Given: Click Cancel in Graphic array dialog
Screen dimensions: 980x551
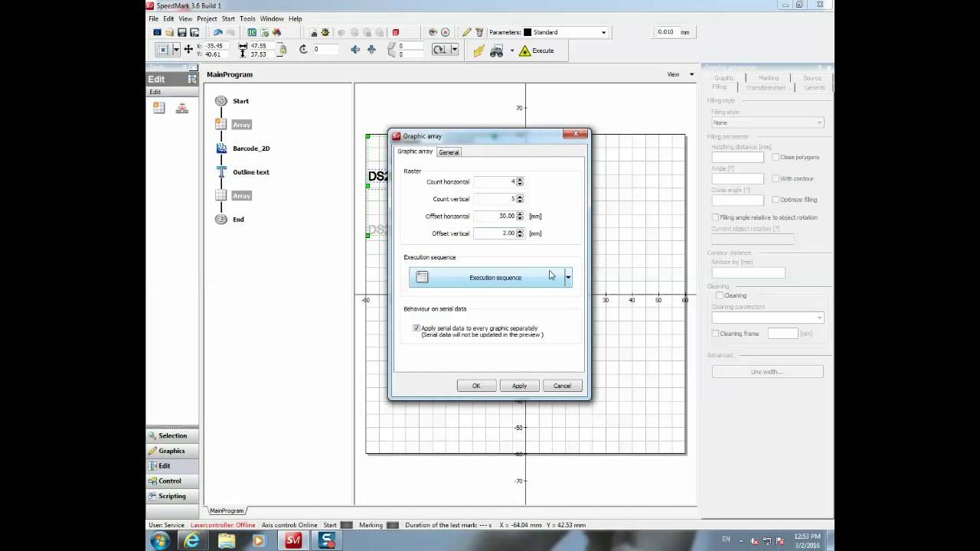Looking at the screenshot, I should (562, 386).
